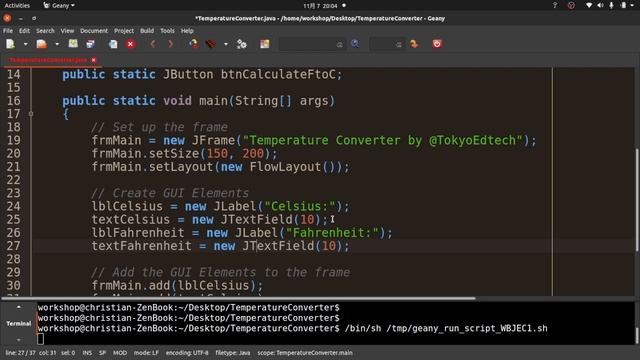Switch to next message panel tab arrow
This screenshot has height=360, width=640.
click(19, 340)
